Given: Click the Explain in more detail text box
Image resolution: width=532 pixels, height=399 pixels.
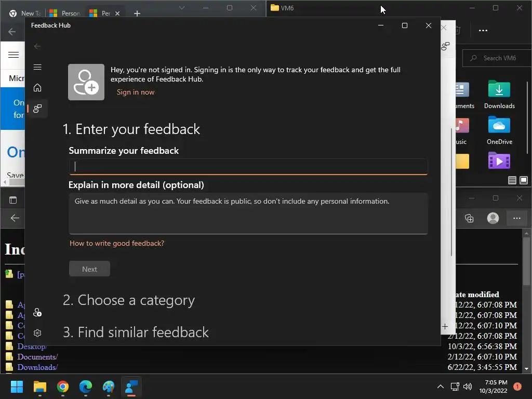Looking at the screenshot, I should (x=248, y=214).
